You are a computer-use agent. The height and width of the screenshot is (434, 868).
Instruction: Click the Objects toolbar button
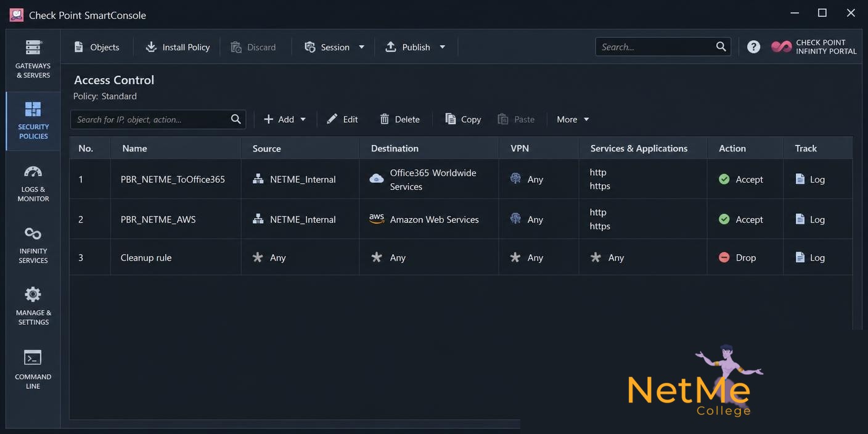[97, 47]
